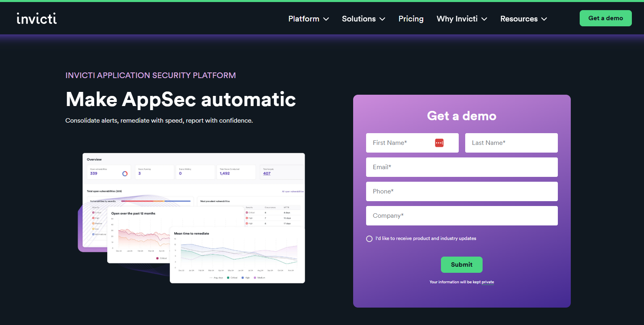644x325 pixels.
Task: Expand the Platform dropdown chevron
Action: tap(326, 19)
